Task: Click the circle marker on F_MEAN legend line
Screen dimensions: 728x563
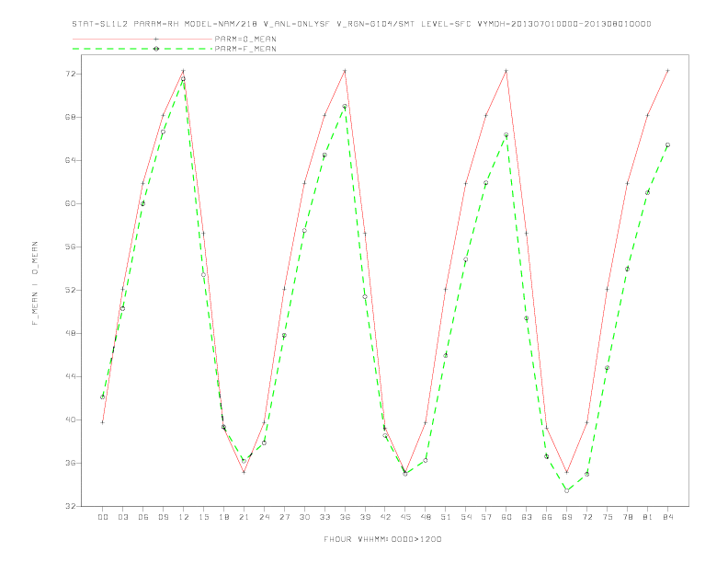Action: [156, 49]
